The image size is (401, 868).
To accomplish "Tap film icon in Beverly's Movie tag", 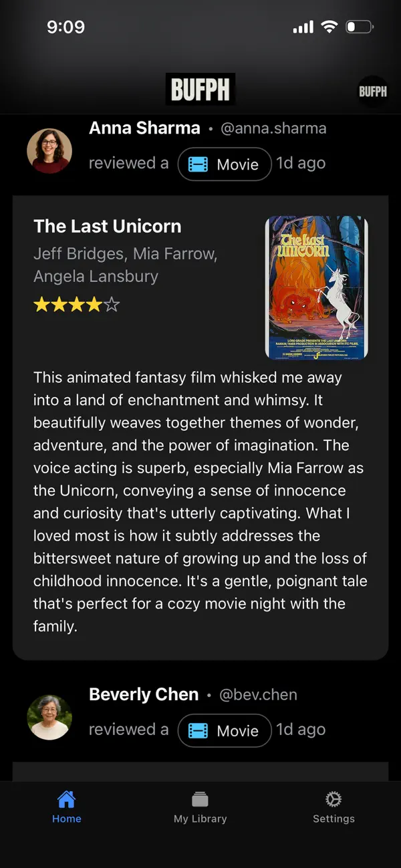I will click(x=198, y=731).
